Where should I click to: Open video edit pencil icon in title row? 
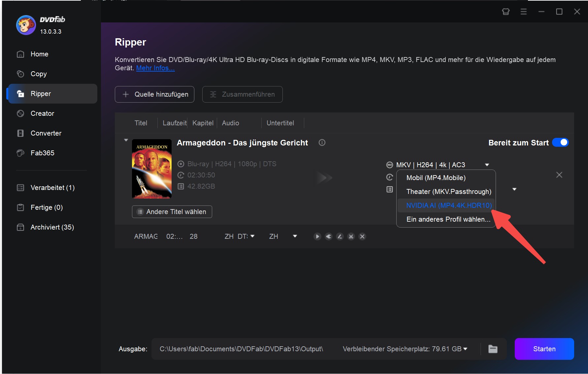pos(340,236)
